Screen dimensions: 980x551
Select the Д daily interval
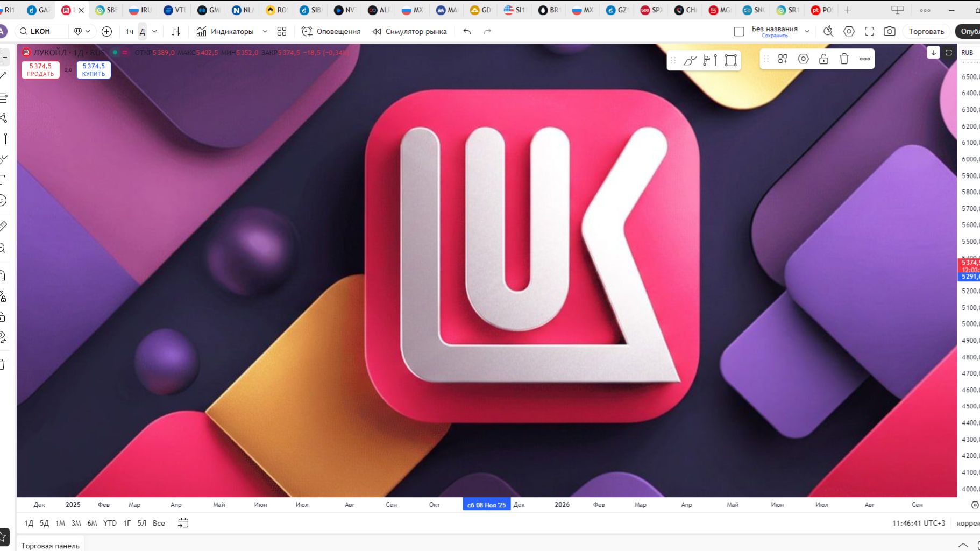(x=143, y=31)
